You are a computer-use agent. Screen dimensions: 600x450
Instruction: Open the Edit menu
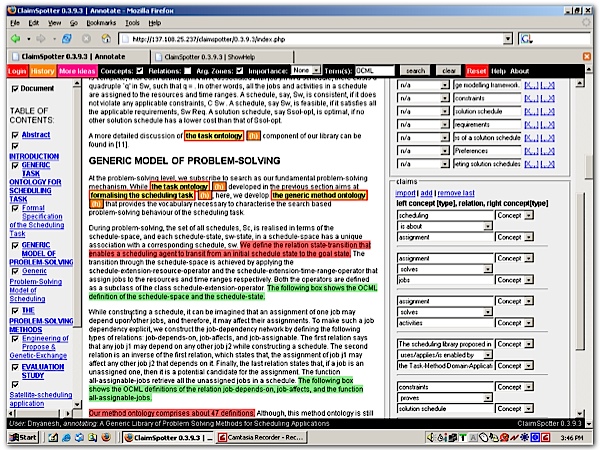click(x=34, y=23)
